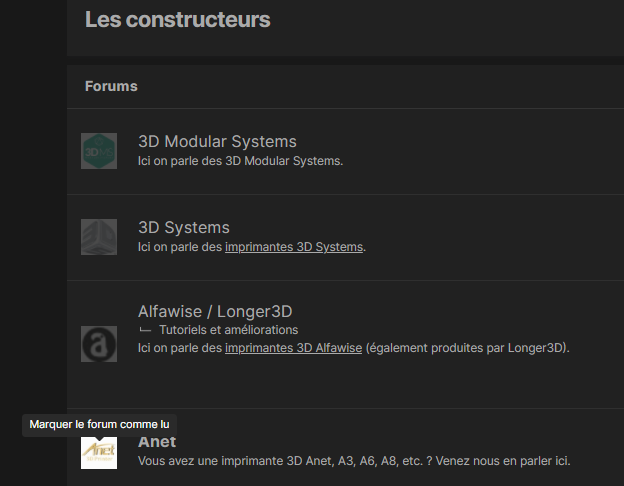Image resolution: width=624 pixels, height=486 pixels.
Task: Click the Forums section header
Action: [111, 86]
